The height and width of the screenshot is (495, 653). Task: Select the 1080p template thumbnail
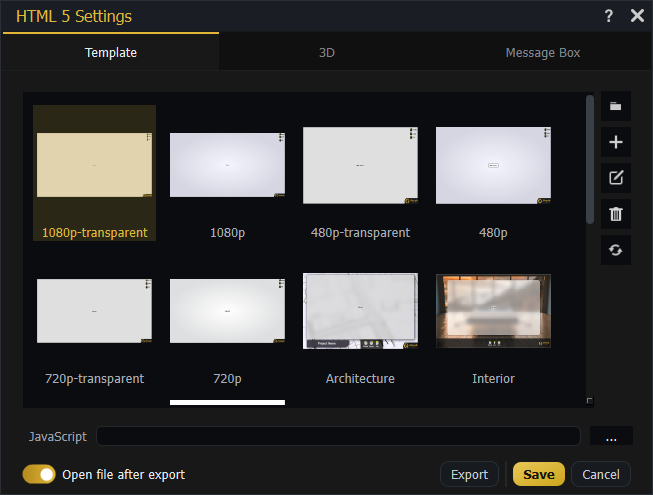point(227,165)
